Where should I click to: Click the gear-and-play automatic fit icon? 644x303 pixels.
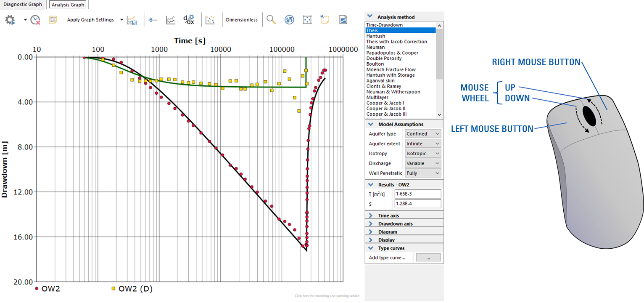(10, 20)
